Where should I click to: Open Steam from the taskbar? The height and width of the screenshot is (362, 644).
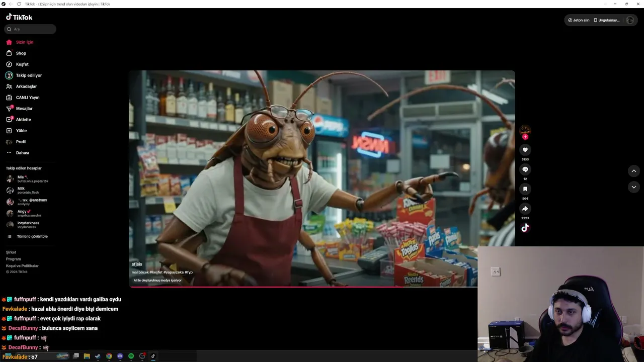[x=98, y=356]
